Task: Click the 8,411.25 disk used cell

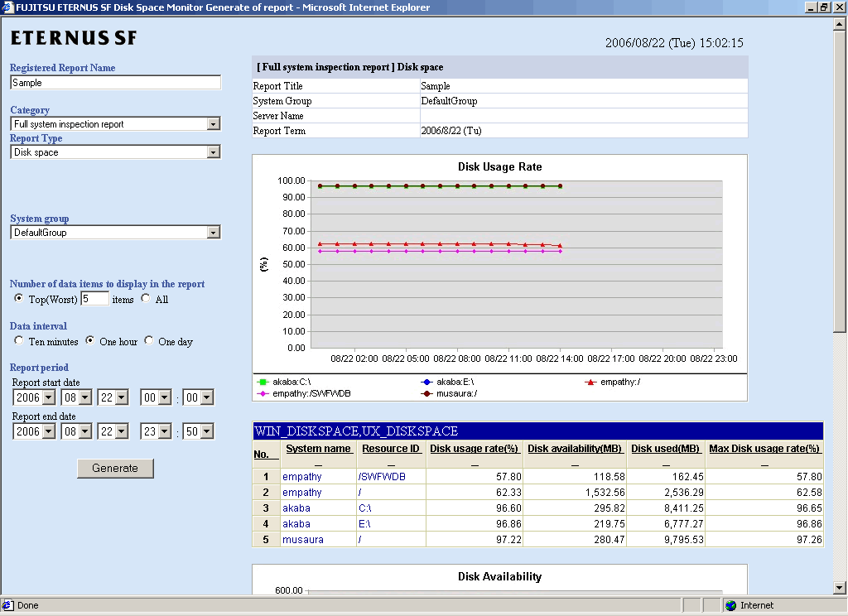Action: coord(667,508)
